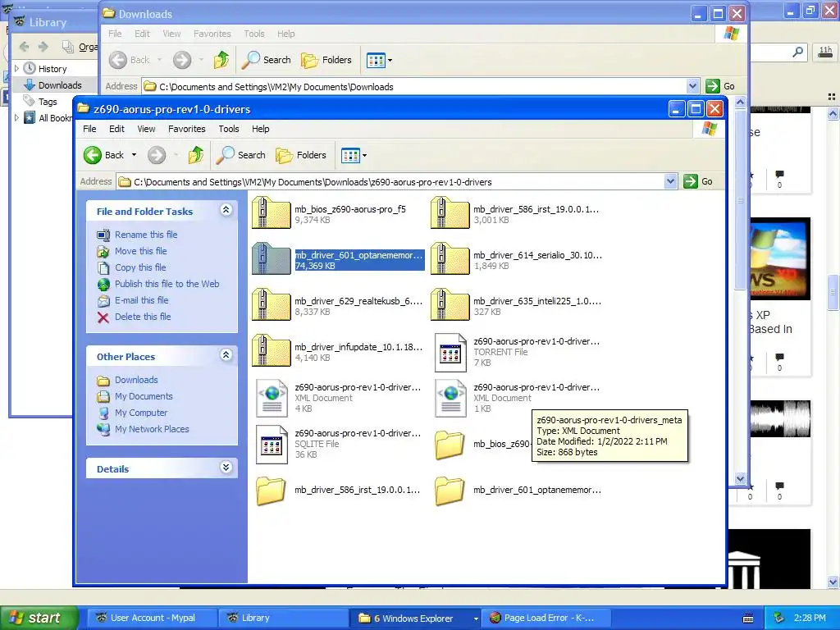The width and height of the screenshot is (840, 630).
Task: Select Tags in Library window tree
Action: click(x=41, y=101)
